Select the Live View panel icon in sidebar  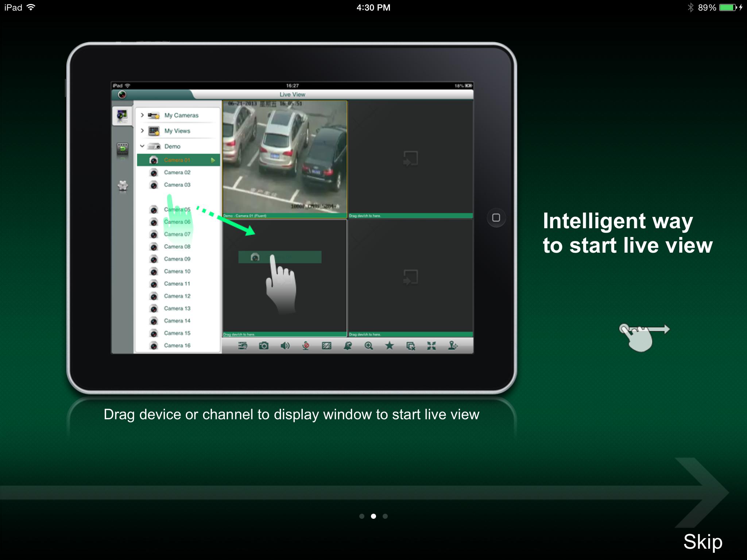click(122, 116)
